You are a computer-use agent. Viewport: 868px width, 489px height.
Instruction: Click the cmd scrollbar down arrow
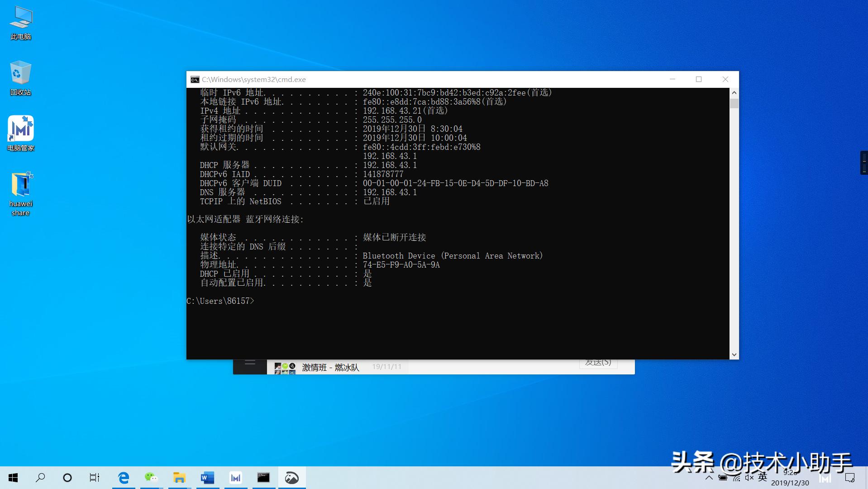tap(734, 355)
